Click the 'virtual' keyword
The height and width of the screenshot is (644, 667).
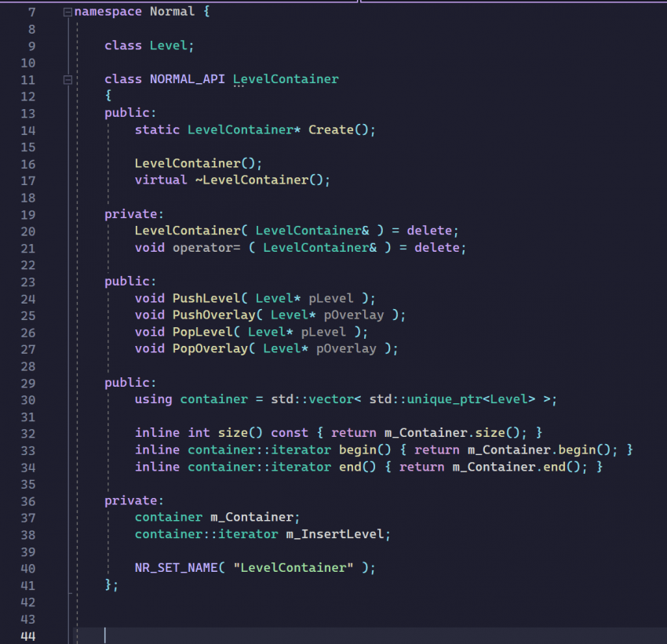tap(161, 180)
